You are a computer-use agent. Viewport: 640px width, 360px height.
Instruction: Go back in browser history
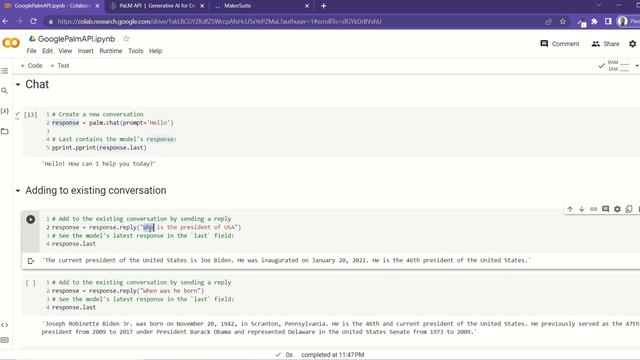tap(5, 21)
